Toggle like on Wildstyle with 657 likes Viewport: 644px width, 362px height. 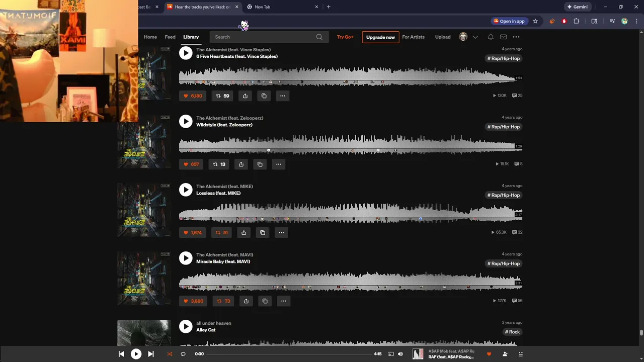[191, 164]
